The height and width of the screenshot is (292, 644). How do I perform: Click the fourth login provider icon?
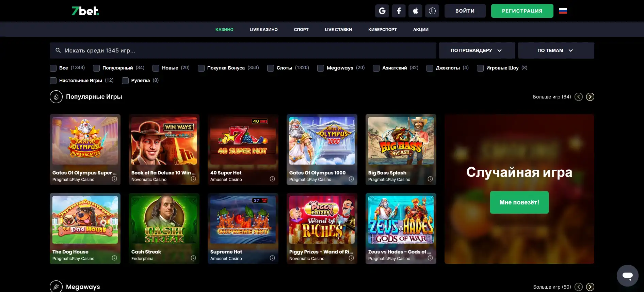coord(432,11)
